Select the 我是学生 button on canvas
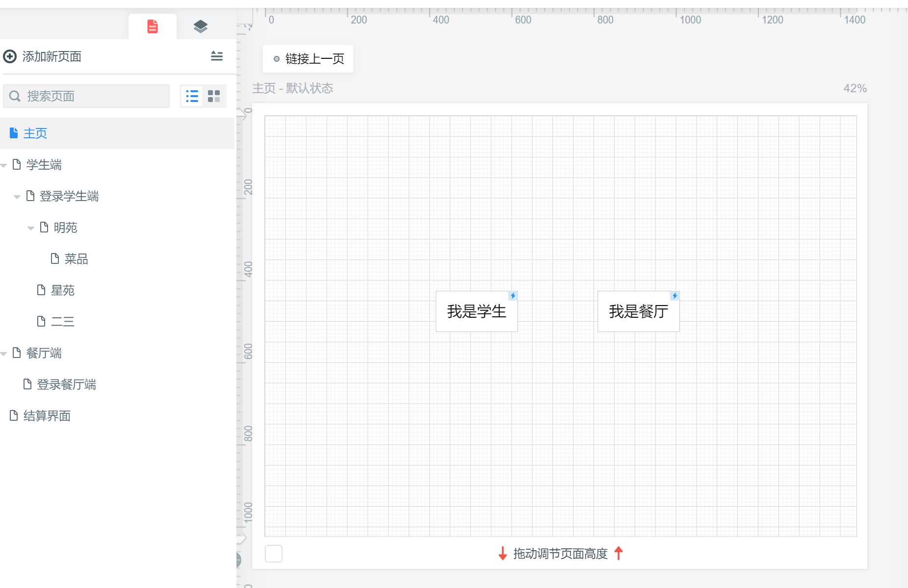Screen dimensions: 908x588 [x=476, y=311]
